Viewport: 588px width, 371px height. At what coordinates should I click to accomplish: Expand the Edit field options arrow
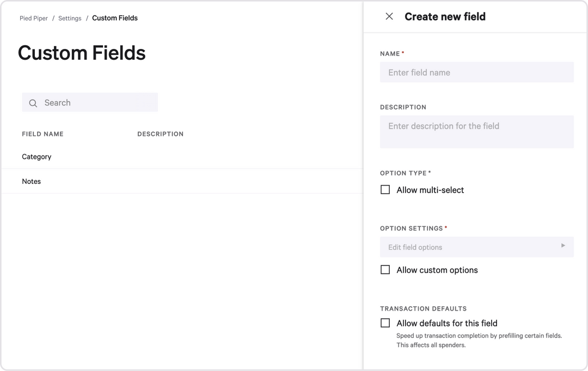tap(563, 246)
